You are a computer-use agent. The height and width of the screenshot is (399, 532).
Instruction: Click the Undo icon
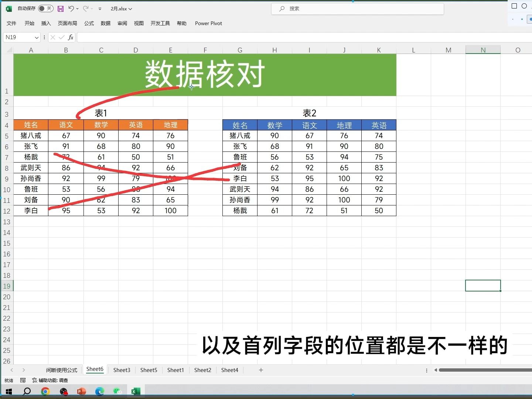pos(71,8)
